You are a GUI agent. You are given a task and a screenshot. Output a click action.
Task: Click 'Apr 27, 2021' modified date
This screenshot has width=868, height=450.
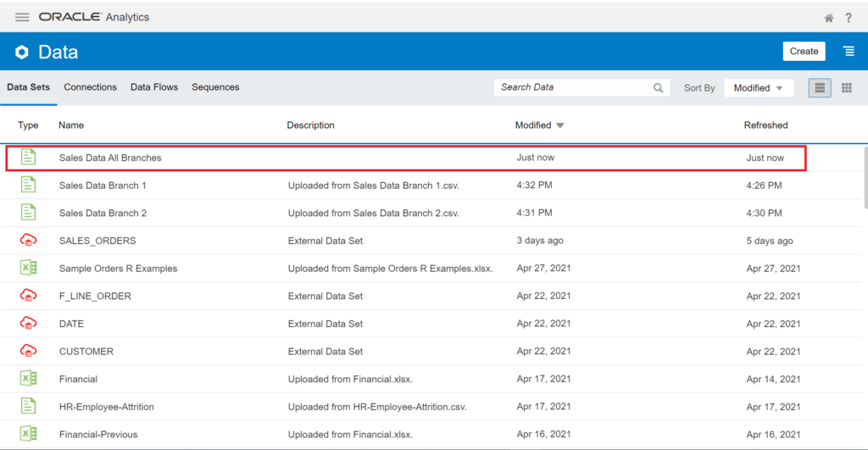543,268
